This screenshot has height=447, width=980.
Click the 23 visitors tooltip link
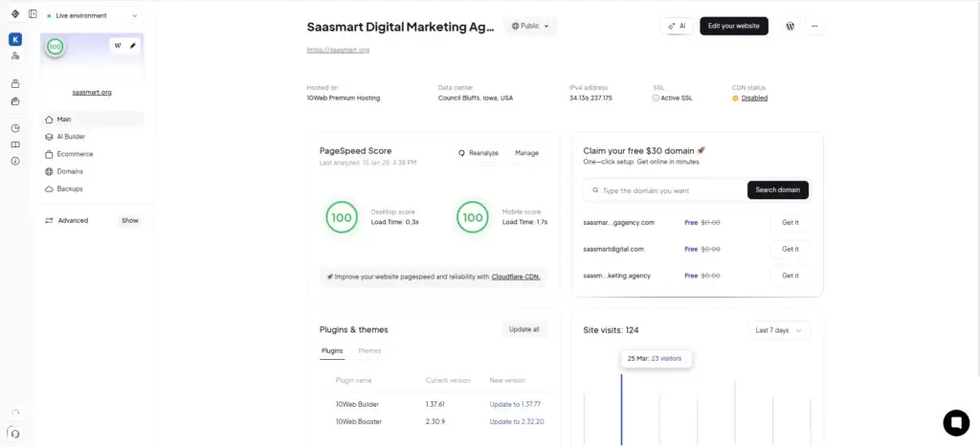[x=666, y=359]
